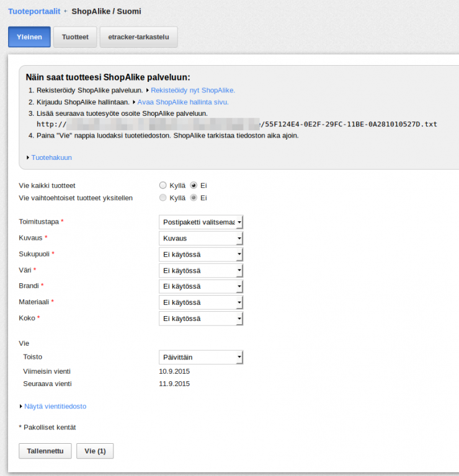459x476 pixels.
Task: Open the etracker-tarkastelu tab
Action: coord(138,37)
